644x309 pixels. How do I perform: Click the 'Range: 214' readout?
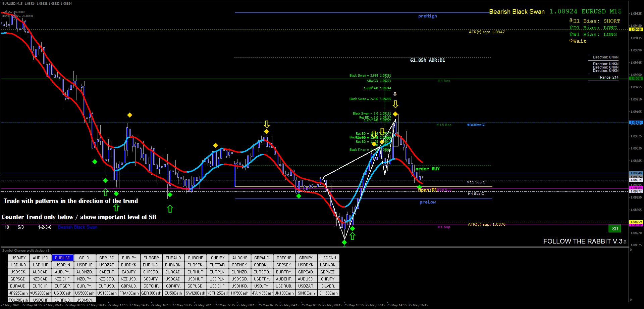click(x=609, y=77)
